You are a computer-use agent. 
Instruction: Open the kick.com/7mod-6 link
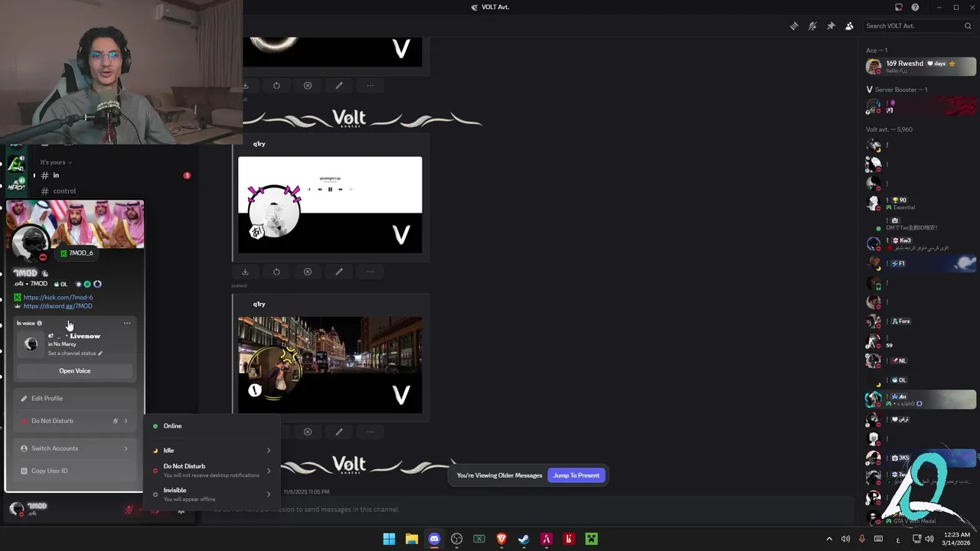[x=58, y=298]
